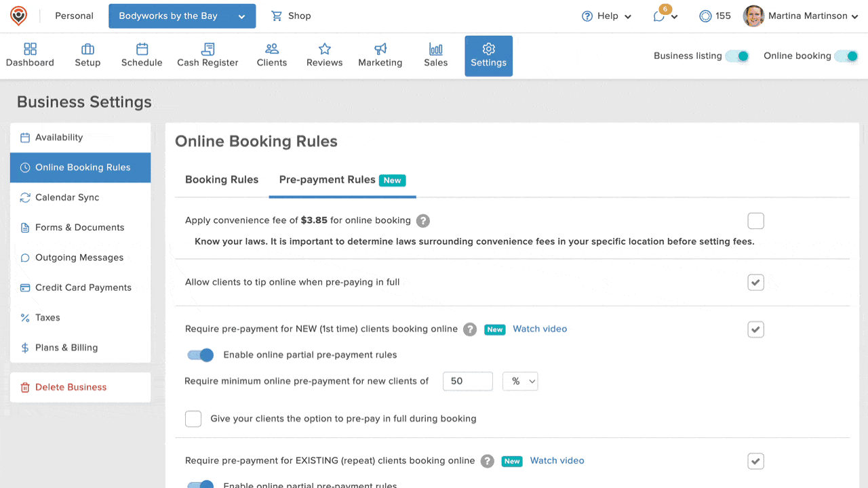Image resolution: width=868 pixels, height=488 pixels.
Task: Go to Forms & Documents
Action: (x=81, y=228)
